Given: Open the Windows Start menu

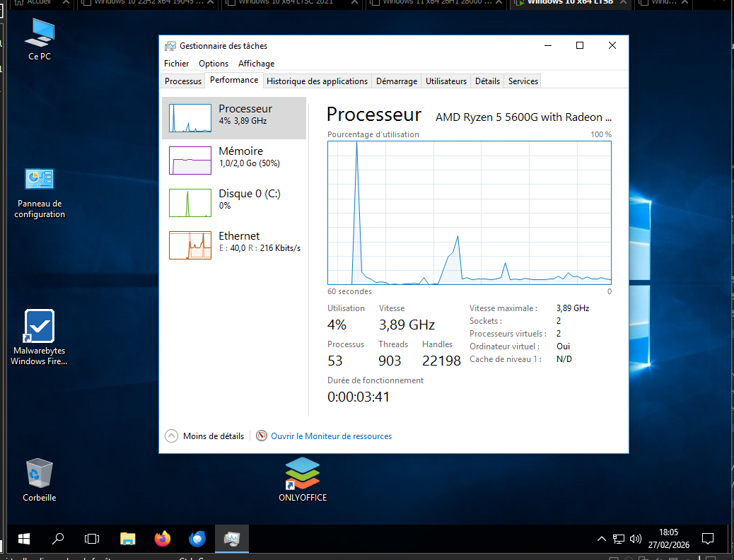Looking at the screenshot, I should (x=24, y=539).
